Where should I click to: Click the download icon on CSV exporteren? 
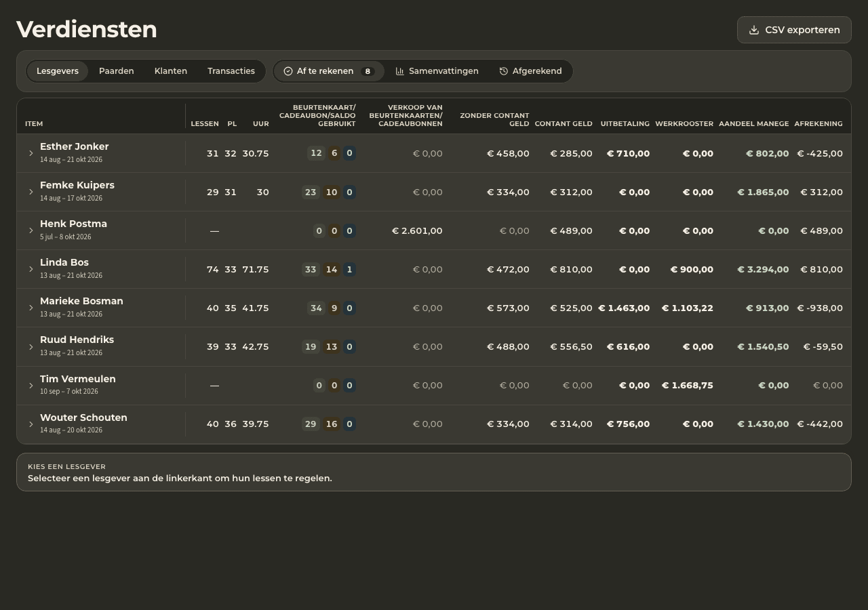coord(754,30)
